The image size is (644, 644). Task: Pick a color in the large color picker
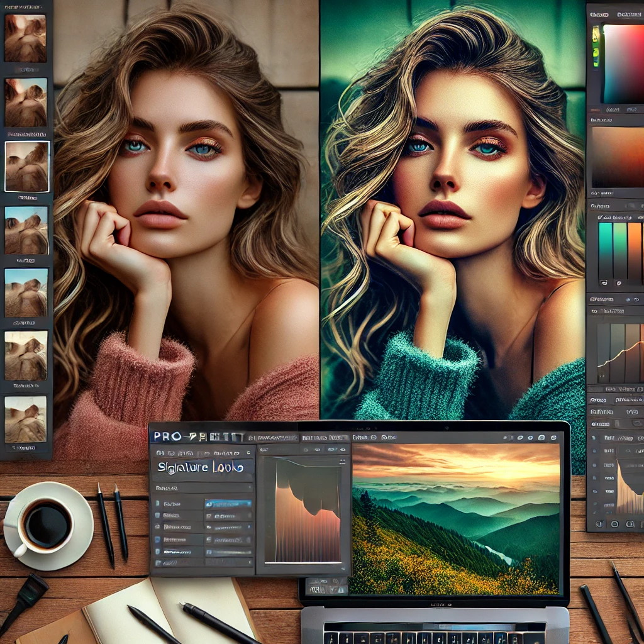623,63
